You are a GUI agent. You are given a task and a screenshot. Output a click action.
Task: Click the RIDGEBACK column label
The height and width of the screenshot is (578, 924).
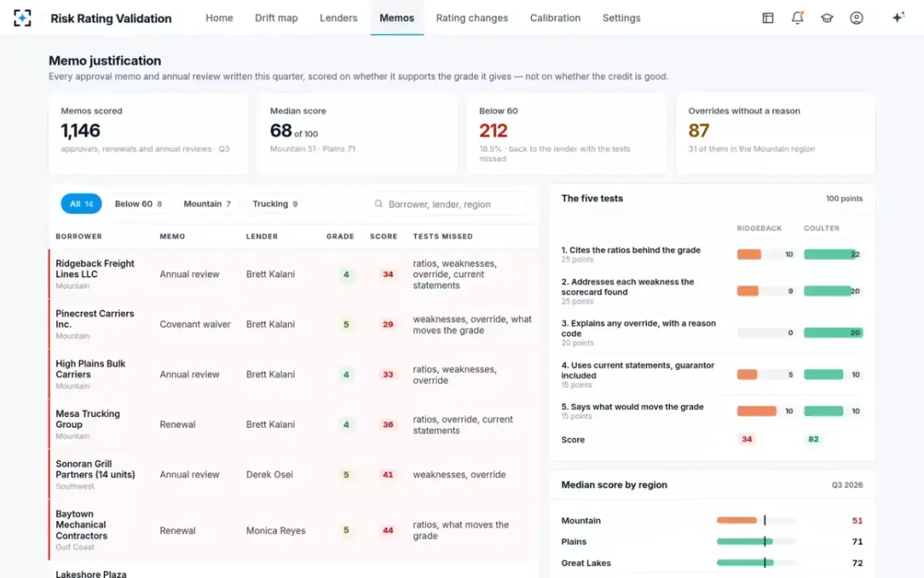[x=759, y=228]
